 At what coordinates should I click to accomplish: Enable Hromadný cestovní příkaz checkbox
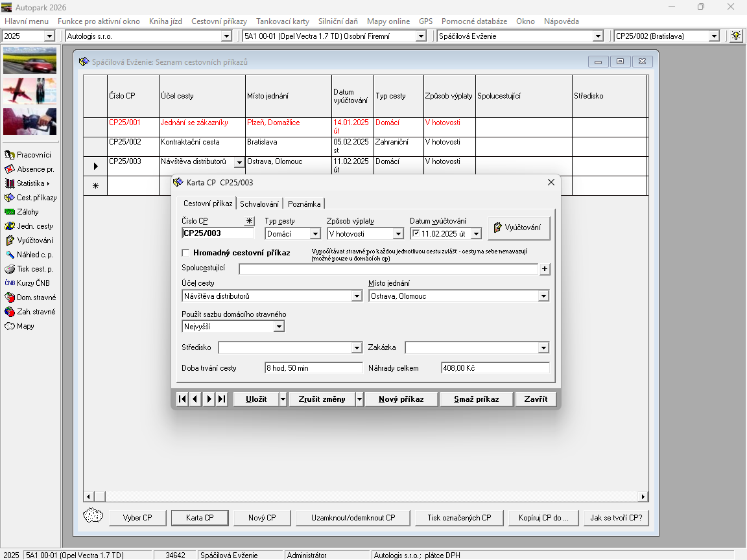pos(186,253)
